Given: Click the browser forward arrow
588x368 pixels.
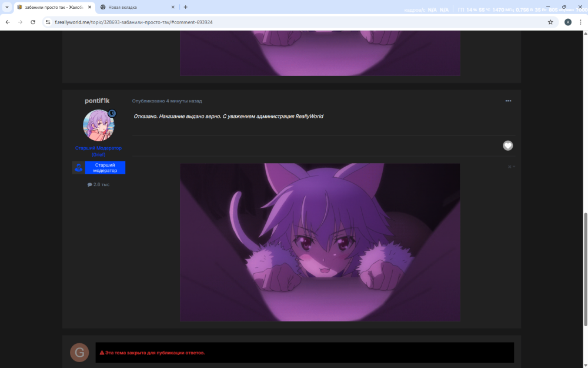Looking at the screenshot, I should [x=20, y=22].
